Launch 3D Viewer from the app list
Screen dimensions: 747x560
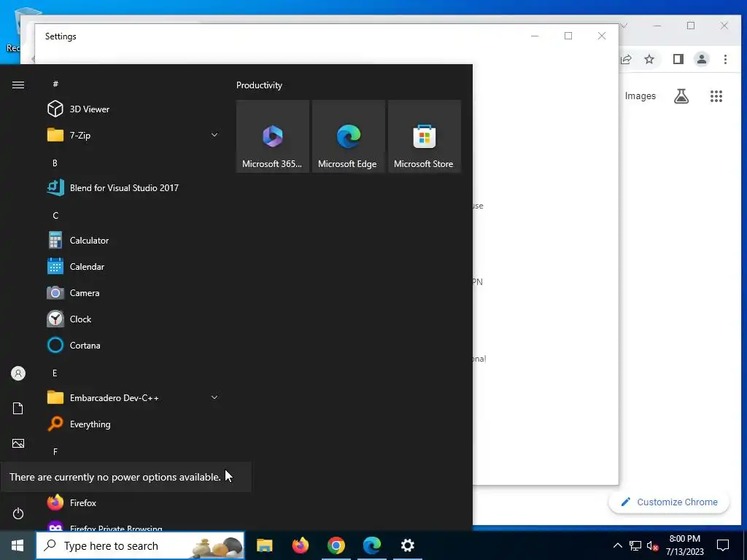tap(133, 109)
